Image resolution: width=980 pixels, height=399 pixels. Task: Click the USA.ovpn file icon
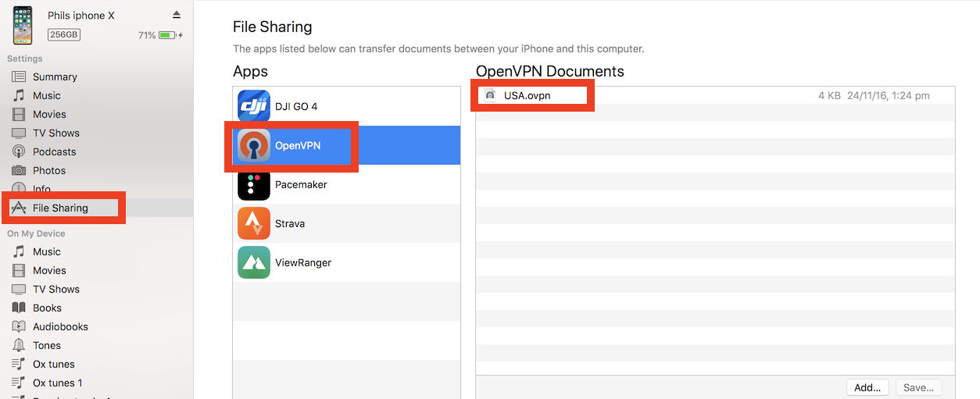[x=490, y=95]
